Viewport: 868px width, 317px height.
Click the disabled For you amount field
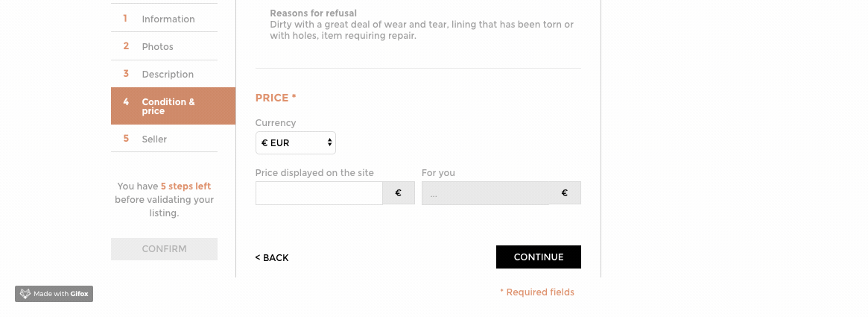[x=486, y=193]
